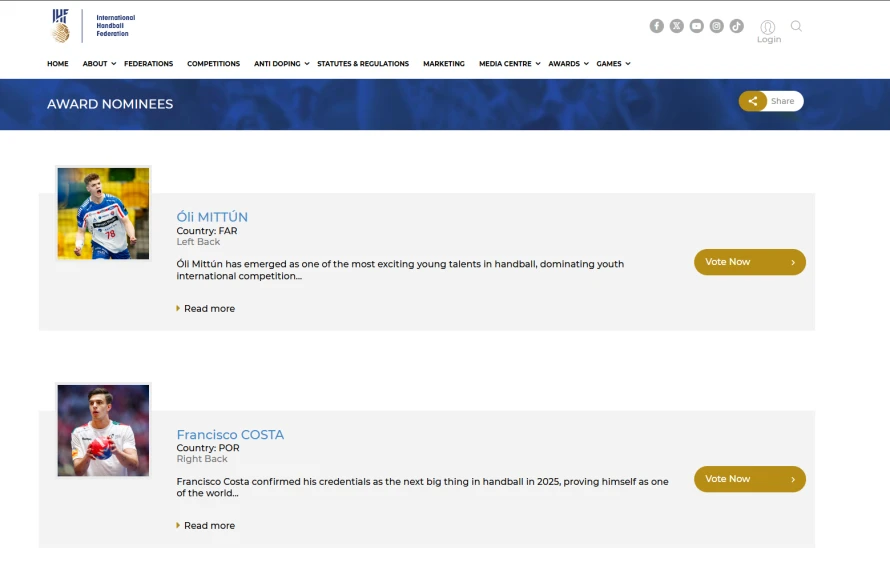Expand the Anti Doping dropdown menu

pyautogui.click(x=281, y=64)
